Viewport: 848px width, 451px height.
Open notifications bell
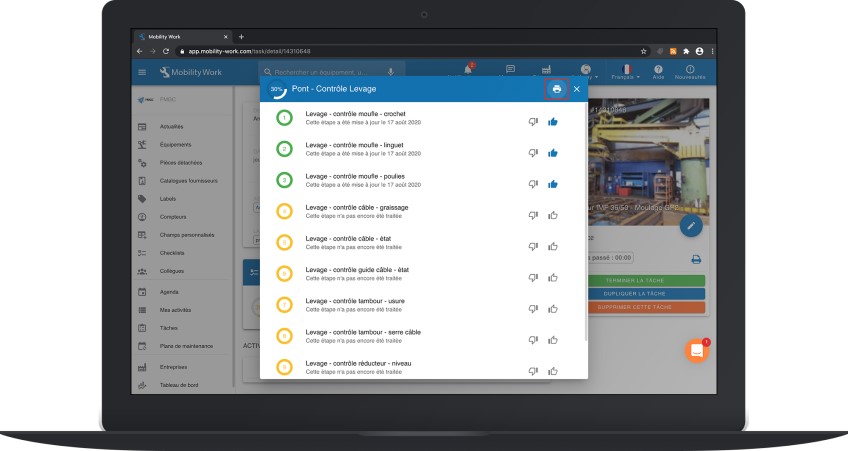point(468,69)
